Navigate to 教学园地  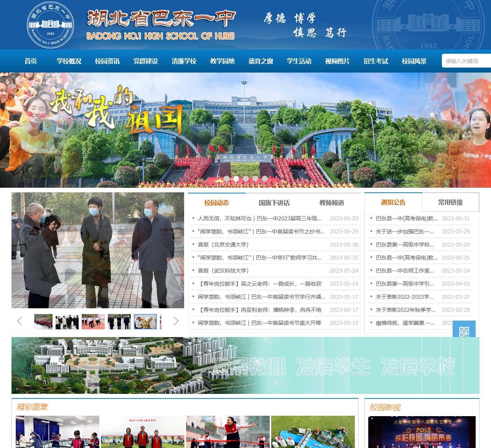[222, 61]
